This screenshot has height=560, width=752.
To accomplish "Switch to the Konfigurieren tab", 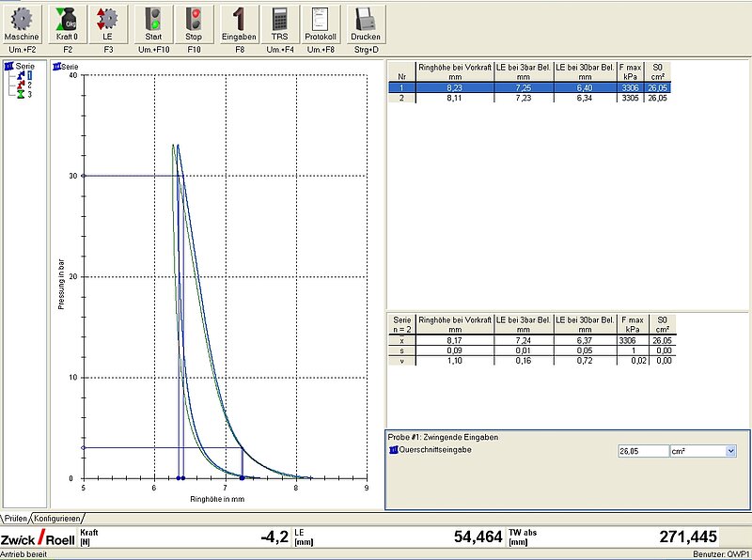I will click(x=57, y=519).
